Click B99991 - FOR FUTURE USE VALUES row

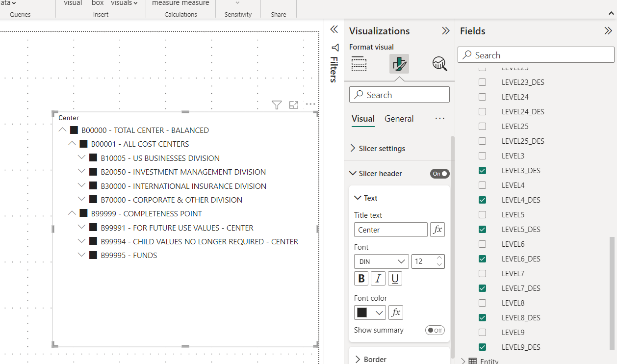pos(177,228)
